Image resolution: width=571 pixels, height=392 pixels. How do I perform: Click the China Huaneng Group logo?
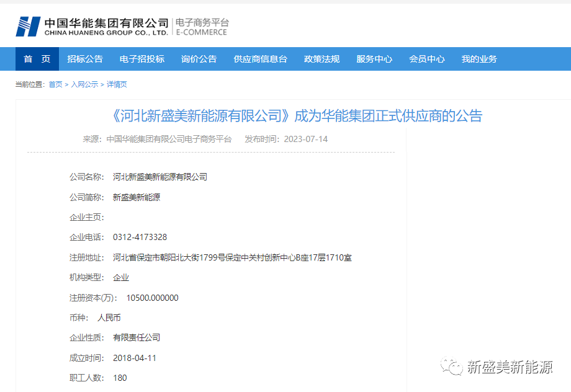(x=92, y=26)
